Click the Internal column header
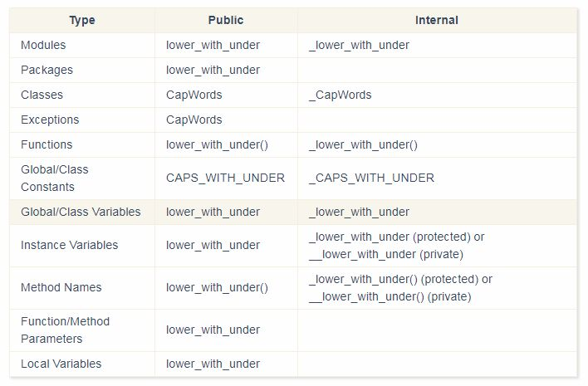 pyautogui.click(x=436, y=20)
